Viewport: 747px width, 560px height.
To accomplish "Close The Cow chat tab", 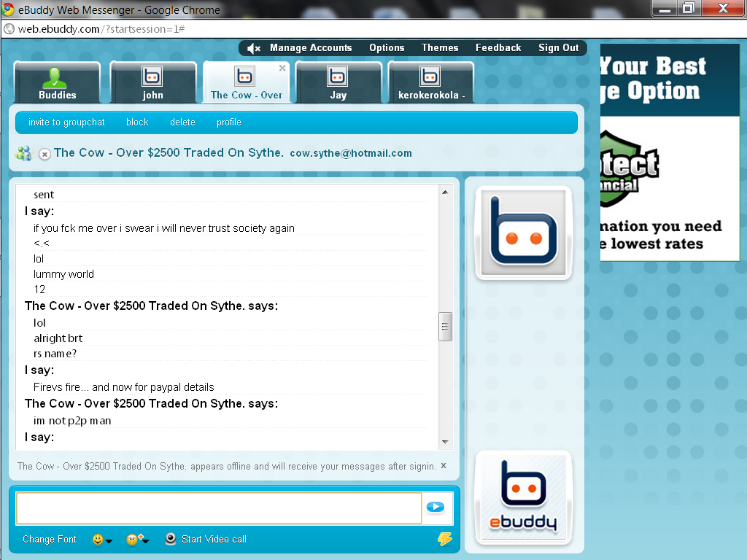I will coord(282,68).
